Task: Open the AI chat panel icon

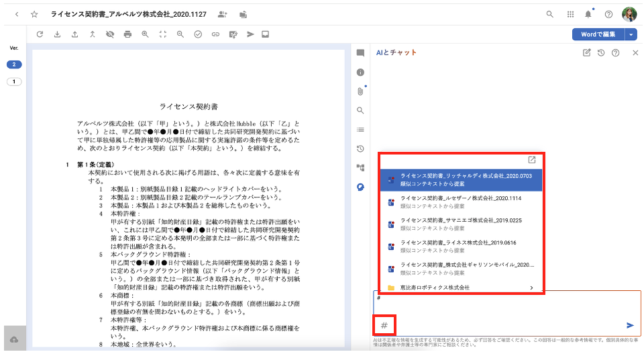Action: (x=360, y=187)
